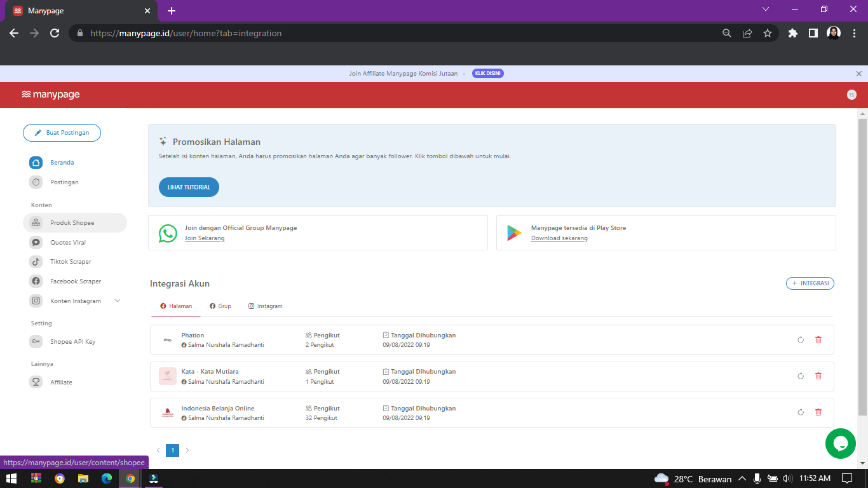Click the LIHAT TUTORIAL button

(x=189, y=187)
